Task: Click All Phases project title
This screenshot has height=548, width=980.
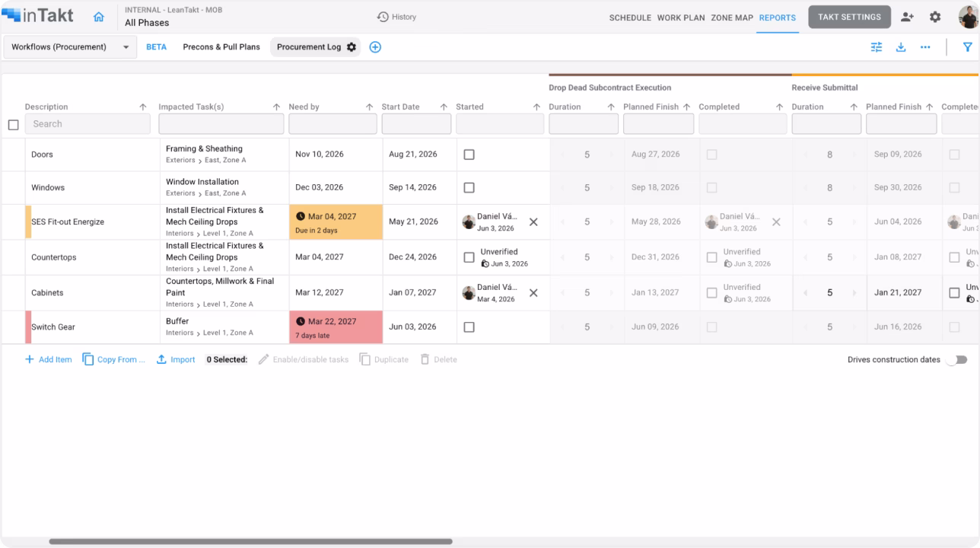Action: [x=147, y=23]
